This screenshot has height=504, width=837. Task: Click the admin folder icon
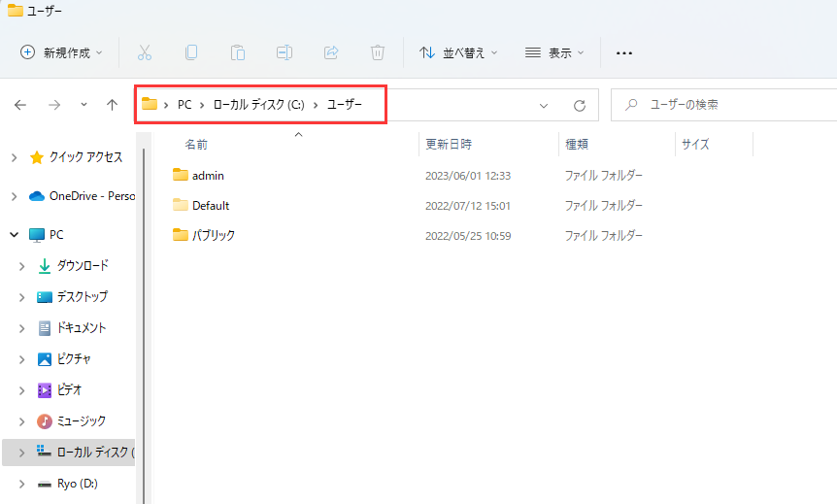[x=181, y=175]
